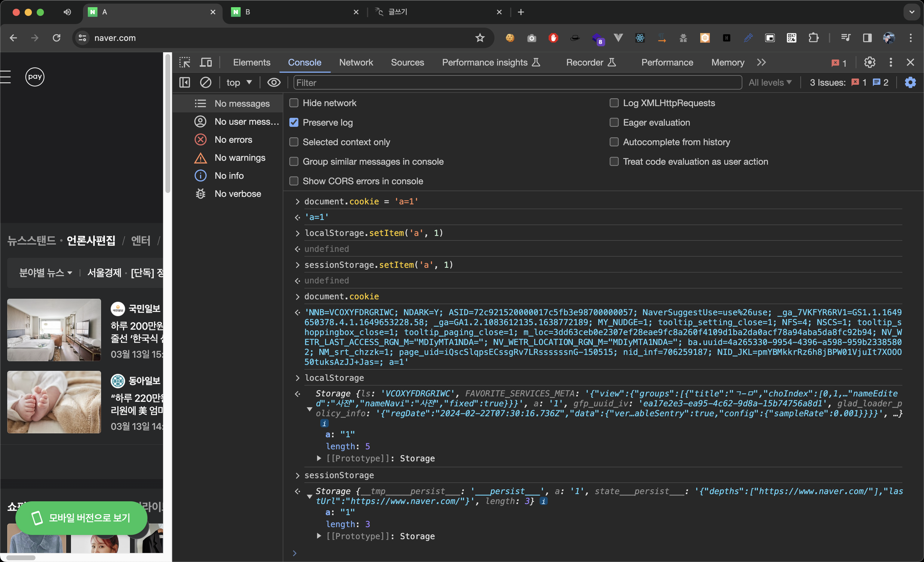This screenshot has width=924, height=562.
Task: Collapse the sessionStorage Storage object
Action: click(x=310, y=496)
